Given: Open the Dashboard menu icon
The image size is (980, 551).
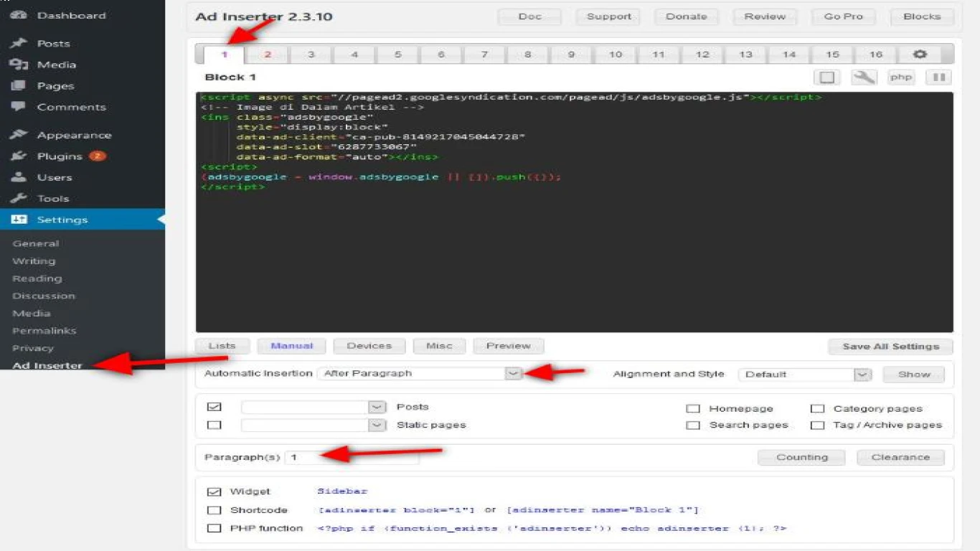Looking at the screenshot, I should click(x=19, y=15).
